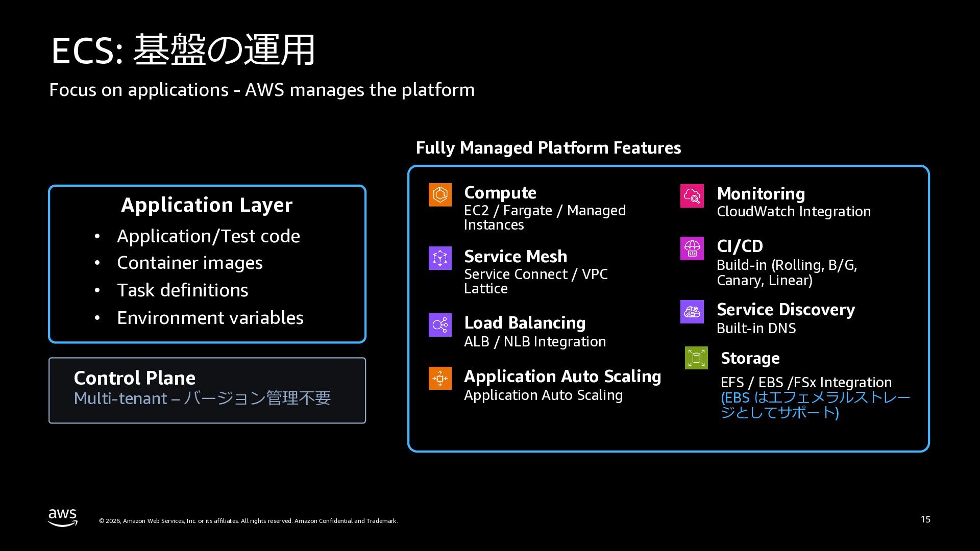Select the Task definitions bullet
Viewport: 980px width, 551px height.
[182, 290]
